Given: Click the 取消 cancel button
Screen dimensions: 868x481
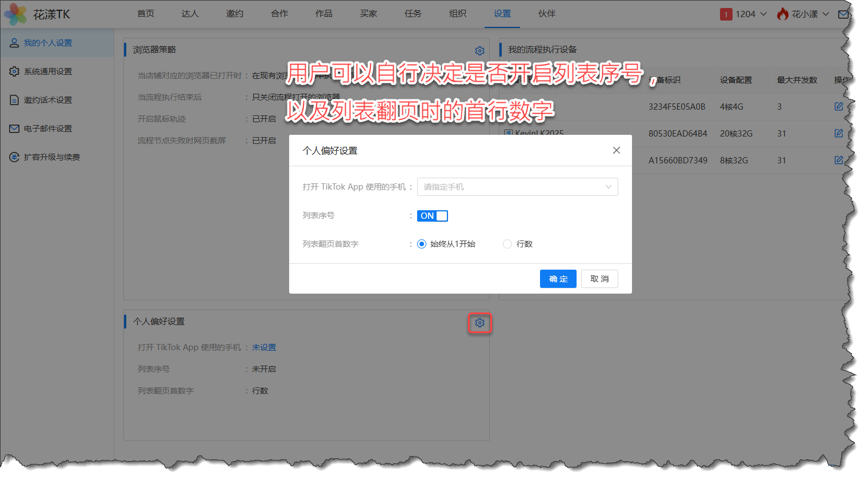Looking at the screenshot, I should (x=599, y=279).
